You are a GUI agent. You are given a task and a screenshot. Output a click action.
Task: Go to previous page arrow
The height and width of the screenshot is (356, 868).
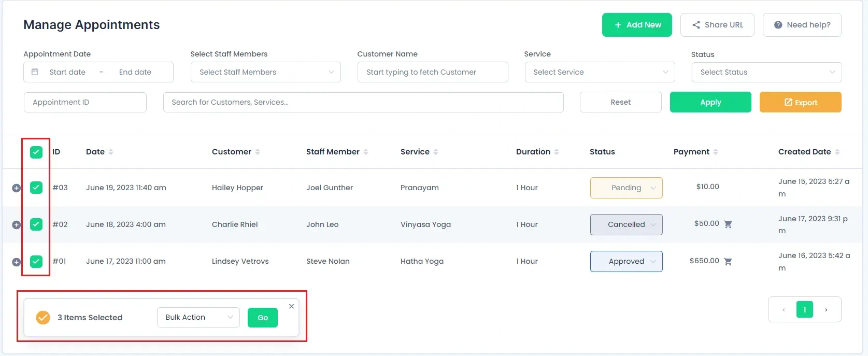[784, 309]
